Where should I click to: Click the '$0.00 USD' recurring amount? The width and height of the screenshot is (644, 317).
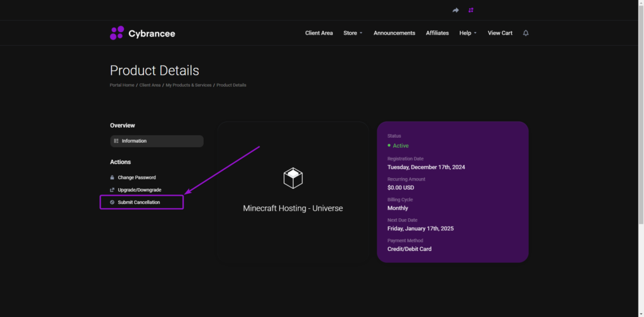401,187
